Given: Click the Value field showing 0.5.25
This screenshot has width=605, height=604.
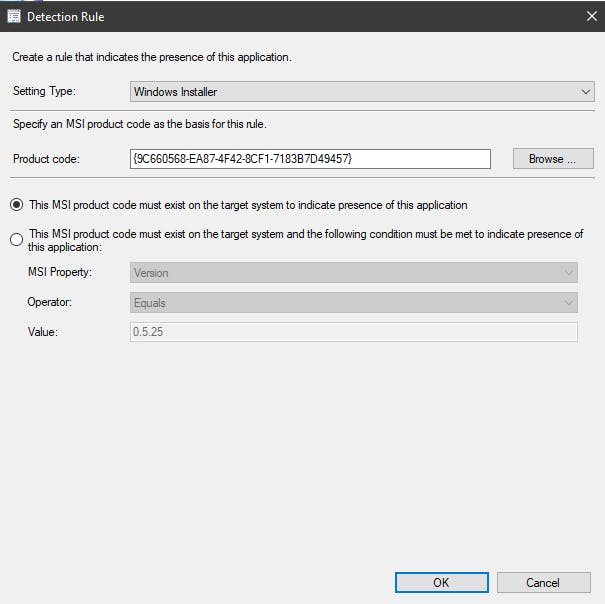Looking at the screenshot, I should pyautogui.click(x=353, y=332).
